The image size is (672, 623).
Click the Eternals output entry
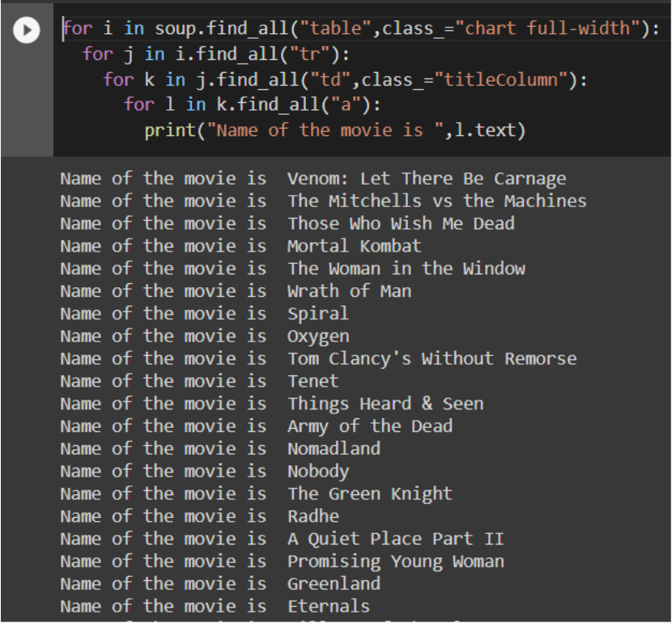329,606
